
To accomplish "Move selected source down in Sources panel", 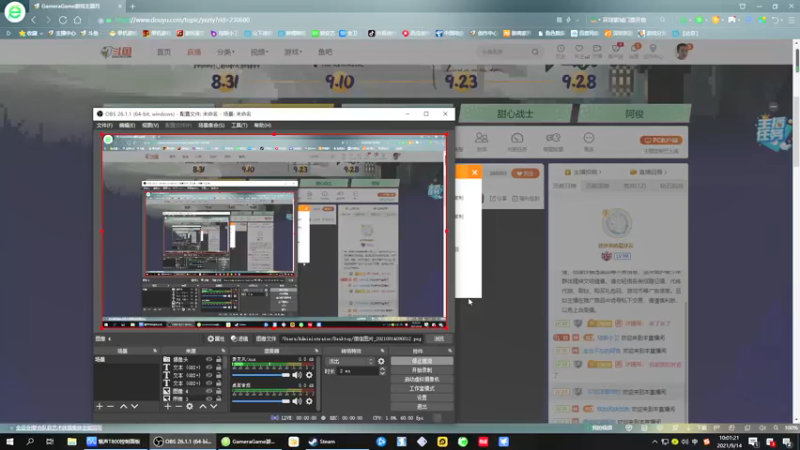I will [214, 406].
